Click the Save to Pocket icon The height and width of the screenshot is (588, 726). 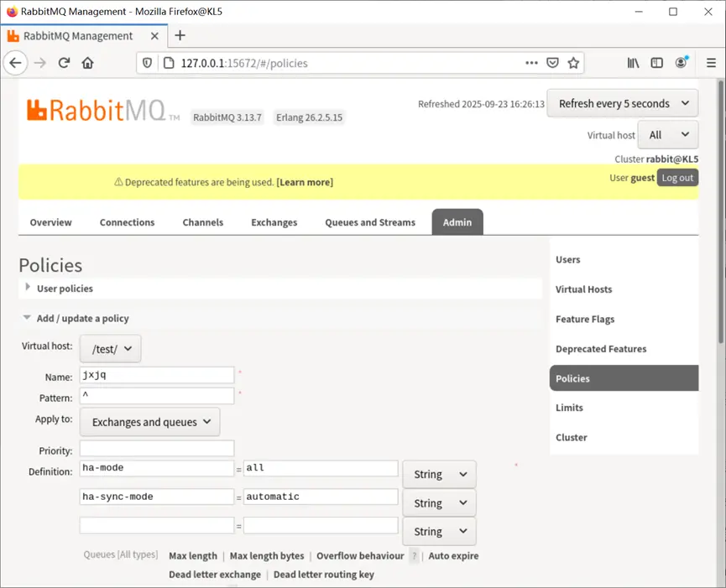(x=552, y=63)
